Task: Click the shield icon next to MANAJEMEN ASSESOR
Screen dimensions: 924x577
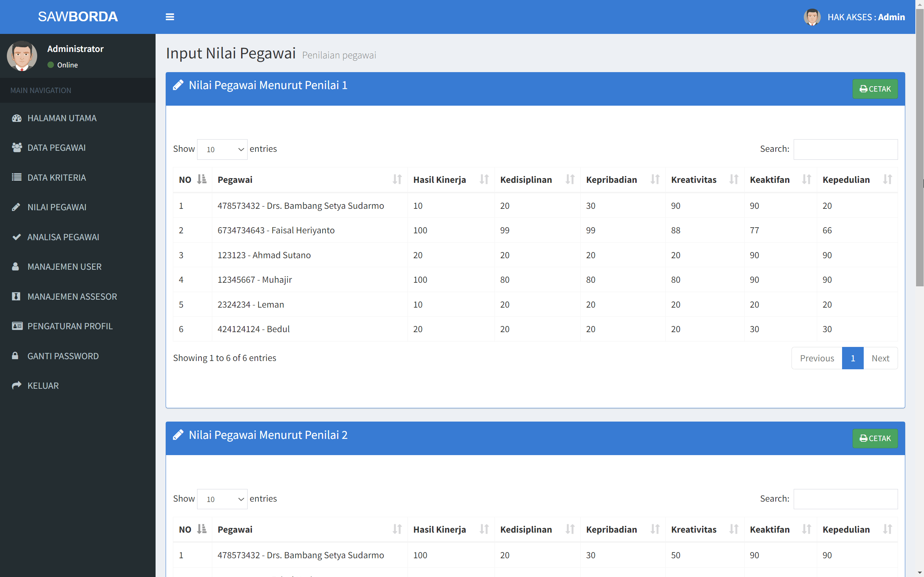Action: 16,296
